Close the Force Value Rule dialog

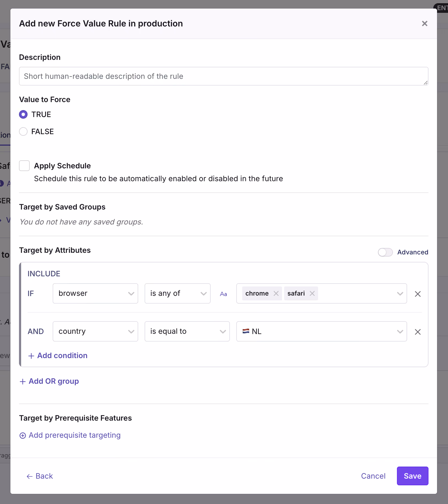point(424,24)
